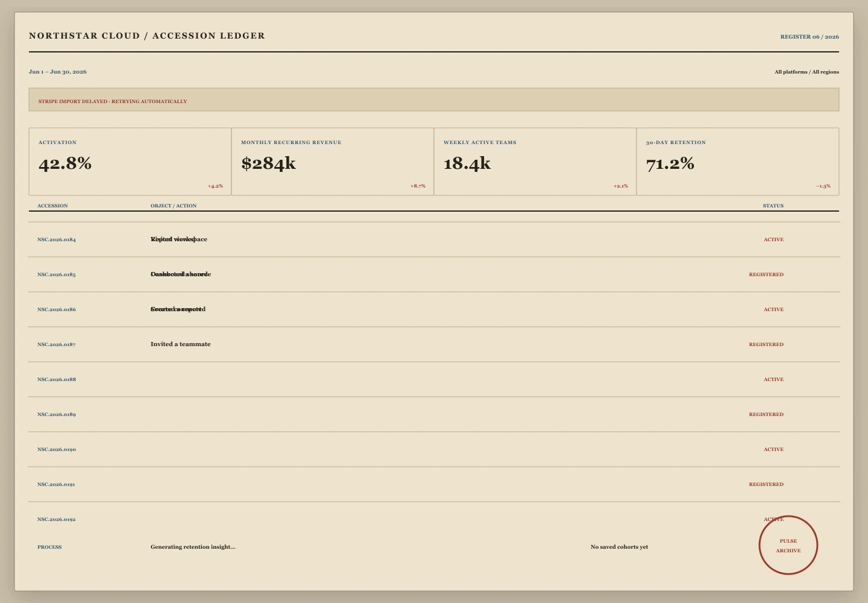Click the No saved cohorts yet text
868x603 pixels.
(x=619, y=547)
